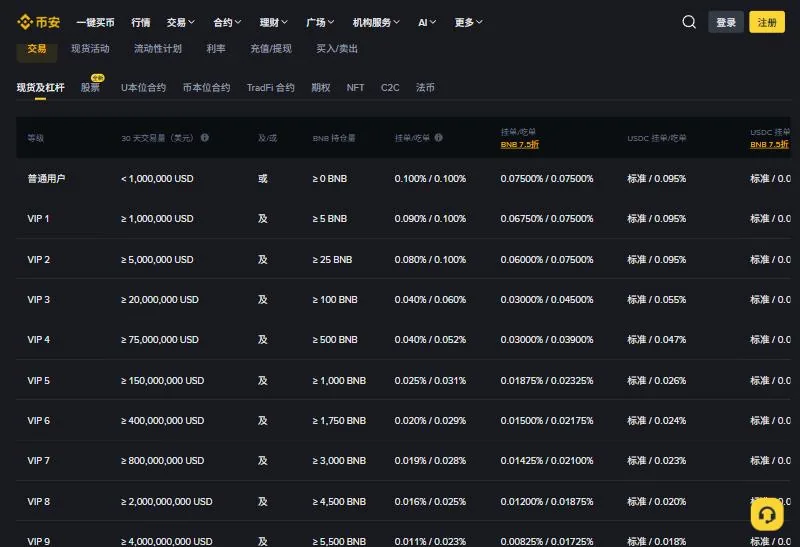Switch to 现货活动 tab
This screenshot has width=800, height=547.
point(90,48)
